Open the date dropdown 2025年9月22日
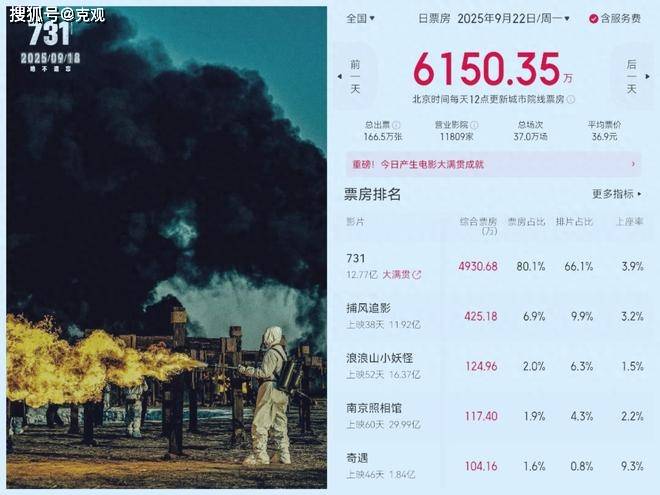 pyautogui.click(x=514, y=19)
